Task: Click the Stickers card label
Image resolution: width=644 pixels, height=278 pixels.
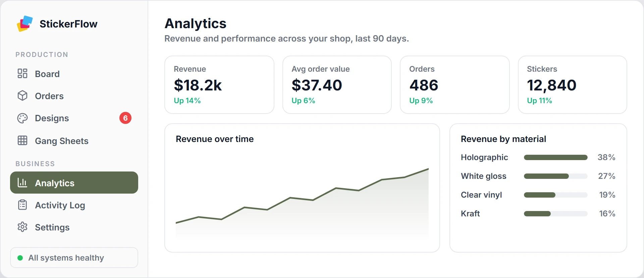Action: coord(542,69)
